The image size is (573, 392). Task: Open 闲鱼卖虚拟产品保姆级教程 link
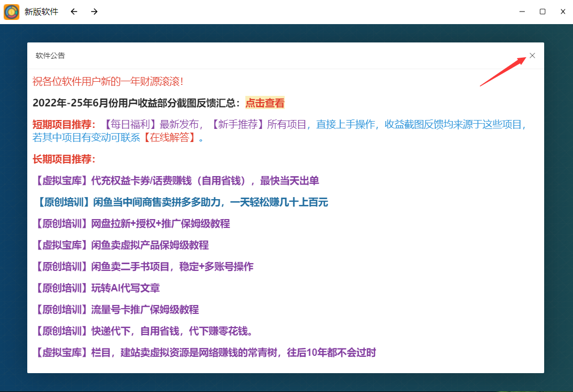click(x=121, y=245)
